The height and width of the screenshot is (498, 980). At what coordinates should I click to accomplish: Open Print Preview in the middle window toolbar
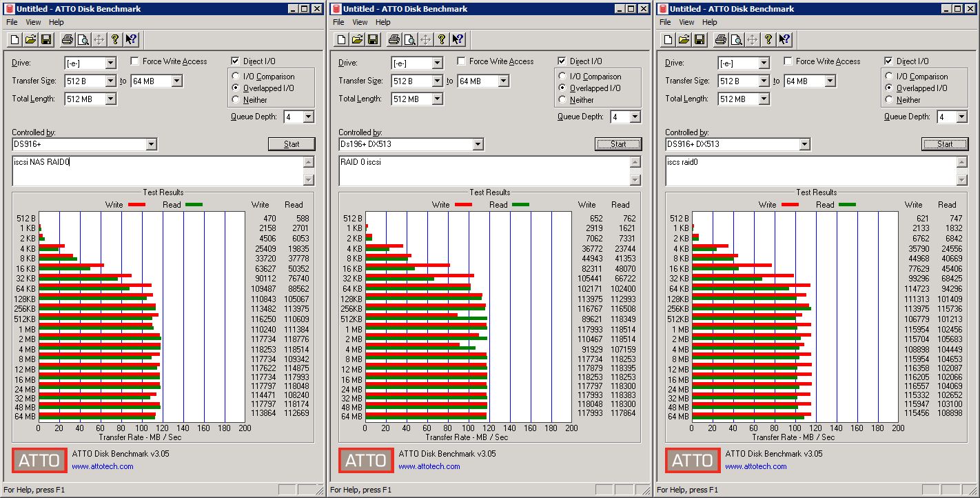coord(409,39)
